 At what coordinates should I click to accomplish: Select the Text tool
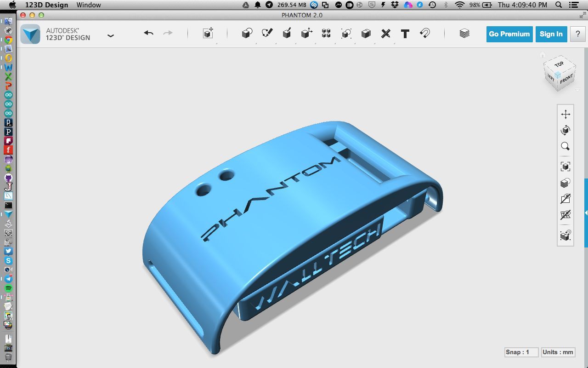(405, 34)
